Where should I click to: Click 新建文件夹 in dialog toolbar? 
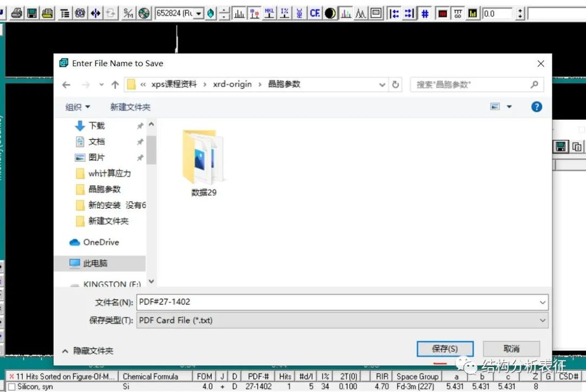pos(130,107)
